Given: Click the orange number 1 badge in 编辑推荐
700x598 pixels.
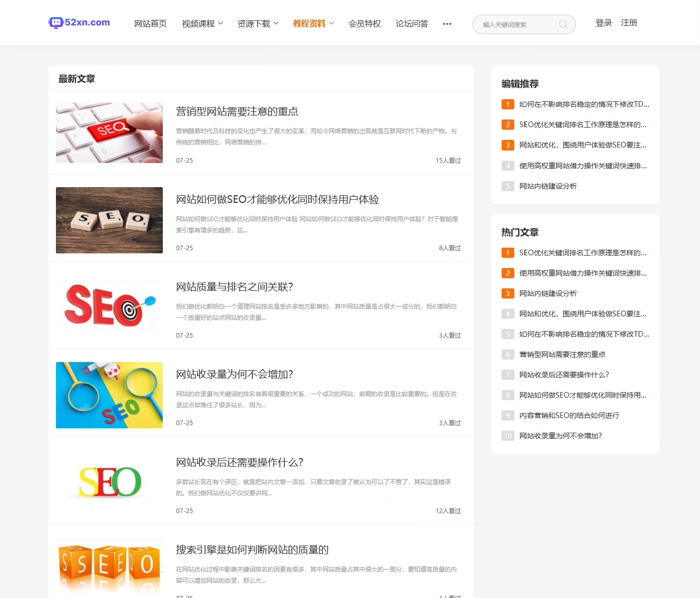Looking at the screenshot, I should [x=508, y=104].
